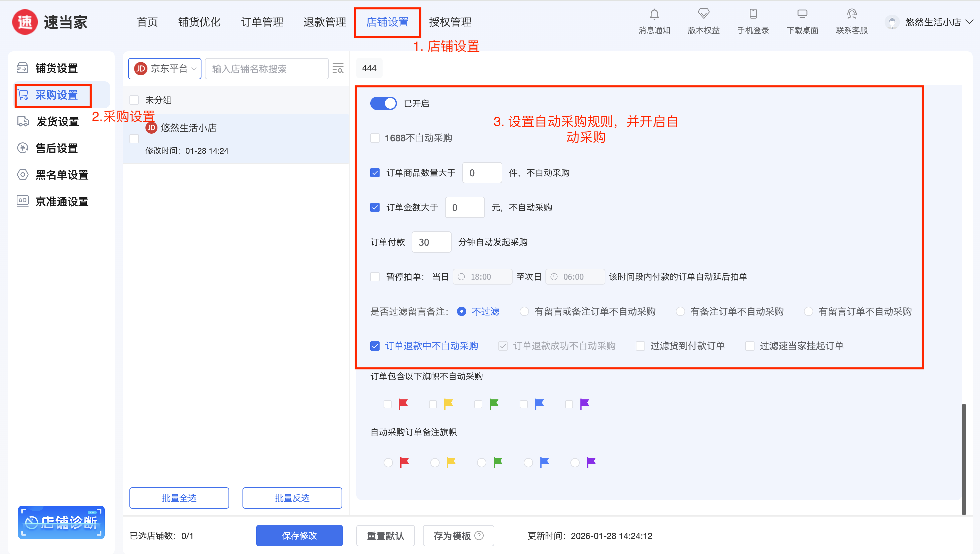Click the 输入店铺名称搜索 search field
Screen dimensions: 980x554
click(267, 68)
